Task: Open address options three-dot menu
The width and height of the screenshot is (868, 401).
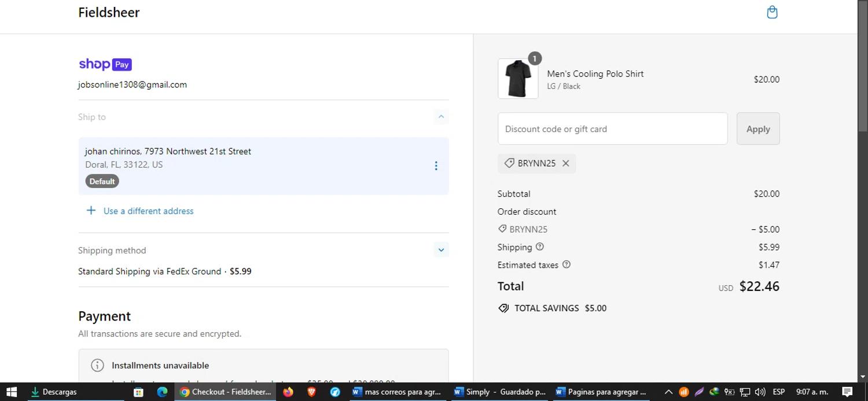Action: point(436,166)
